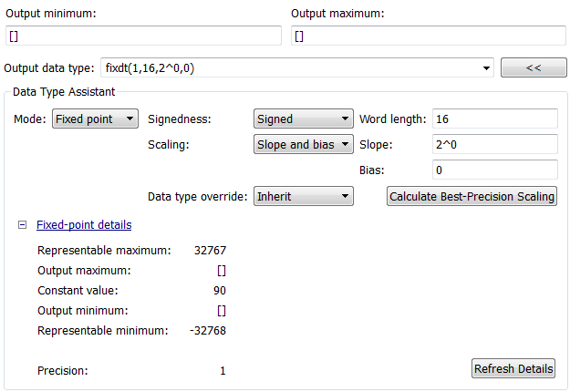This screenshot has height=392, width=570.
Task: Click the Slope input field
Action: [494, 145]
